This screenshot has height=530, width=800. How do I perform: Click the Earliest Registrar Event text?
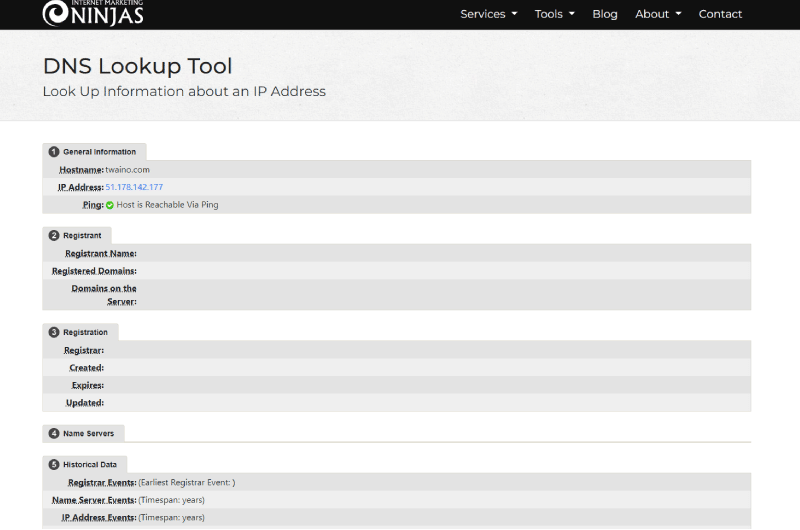pyautogui.click(x=187, y=483)
